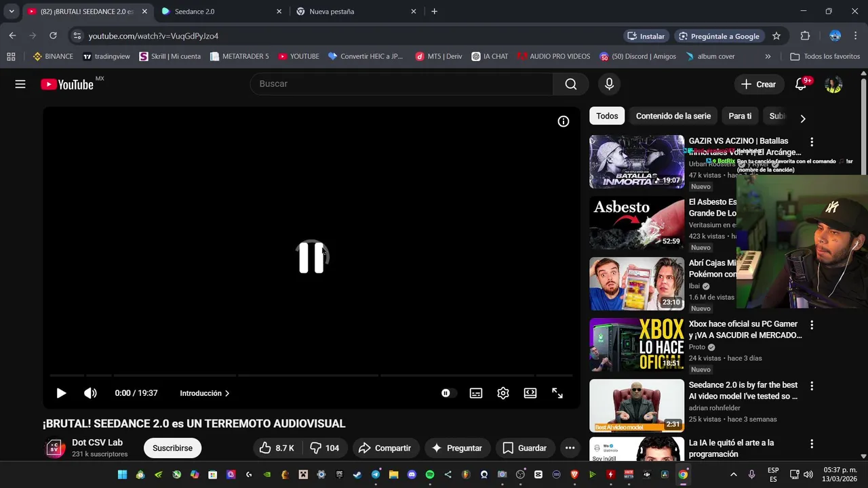Reload the page
This screenshot has height=488, width=868.
(53, 36)
